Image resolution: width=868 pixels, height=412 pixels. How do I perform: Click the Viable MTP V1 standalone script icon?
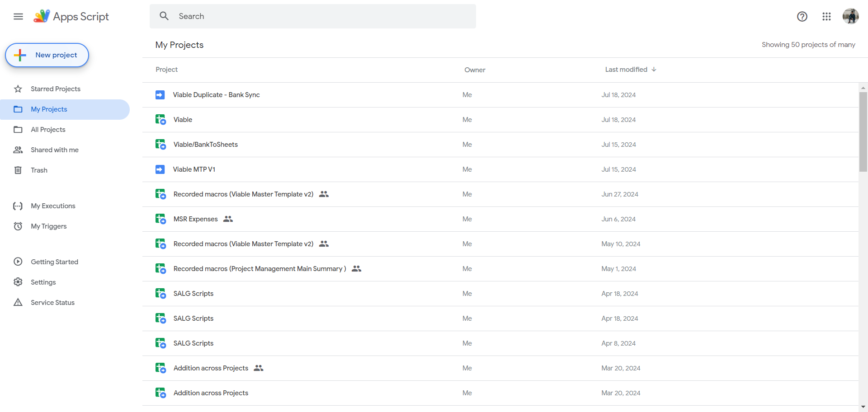pos(160,169)
